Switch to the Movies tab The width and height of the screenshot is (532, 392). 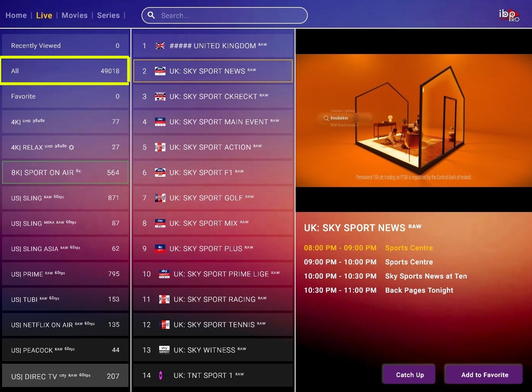(74, 15)
